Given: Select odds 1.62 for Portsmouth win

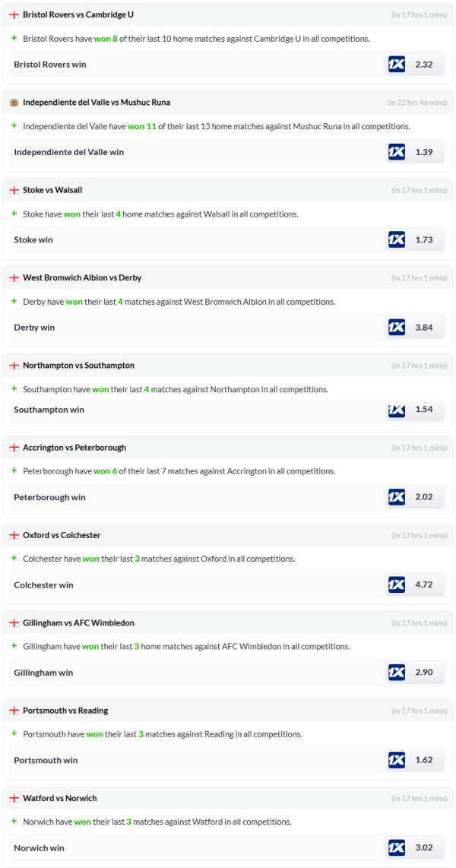Looking at the screenshot, I should [424, 760].
